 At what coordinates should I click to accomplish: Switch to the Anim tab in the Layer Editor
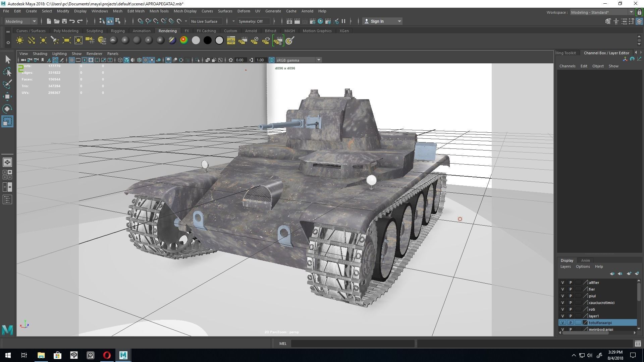coord(586,260)
